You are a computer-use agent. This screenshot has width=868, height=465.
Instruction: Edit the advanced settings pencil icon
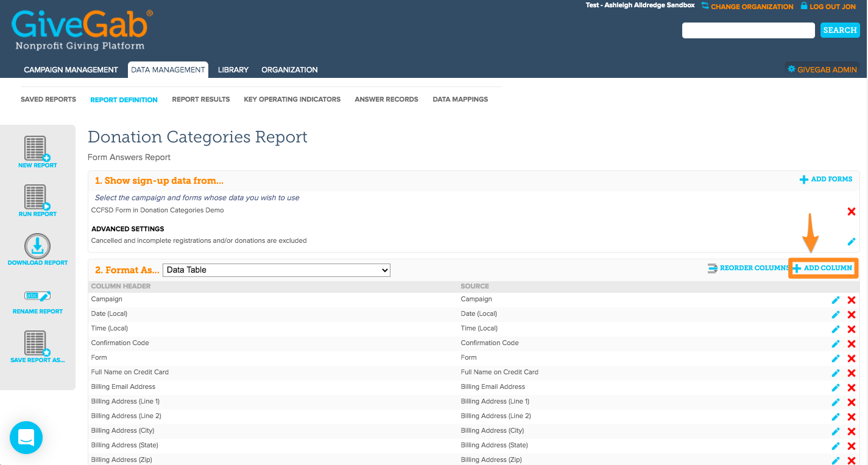pyautogui.click(x=852, y=242)
